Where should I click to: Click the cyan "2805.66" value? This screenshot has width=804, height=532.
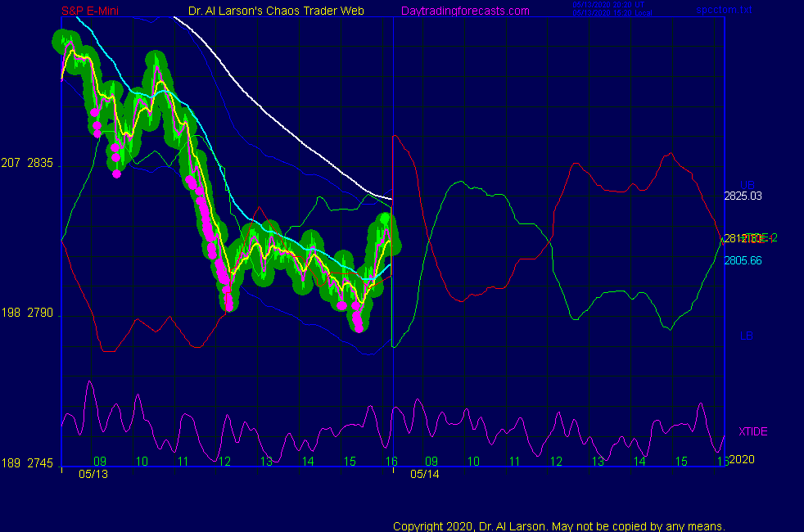(x=743, y=260)
